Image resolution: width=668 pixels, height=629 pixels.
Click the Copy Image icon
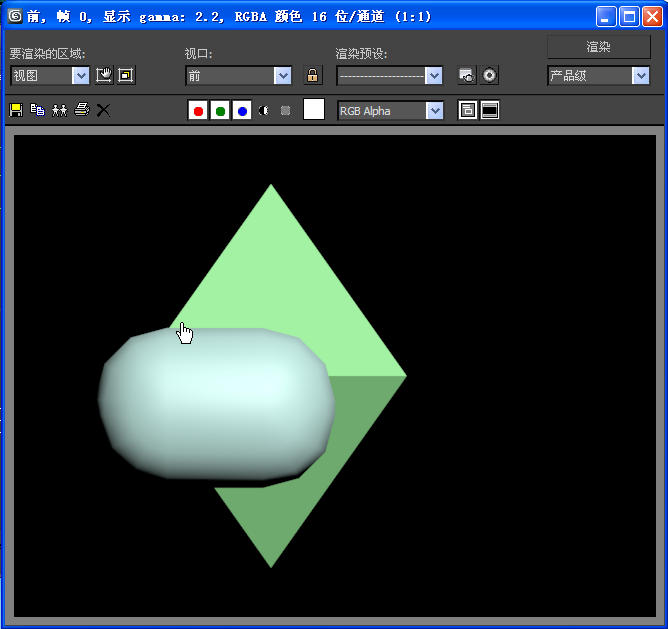click(x=37, y=110)
